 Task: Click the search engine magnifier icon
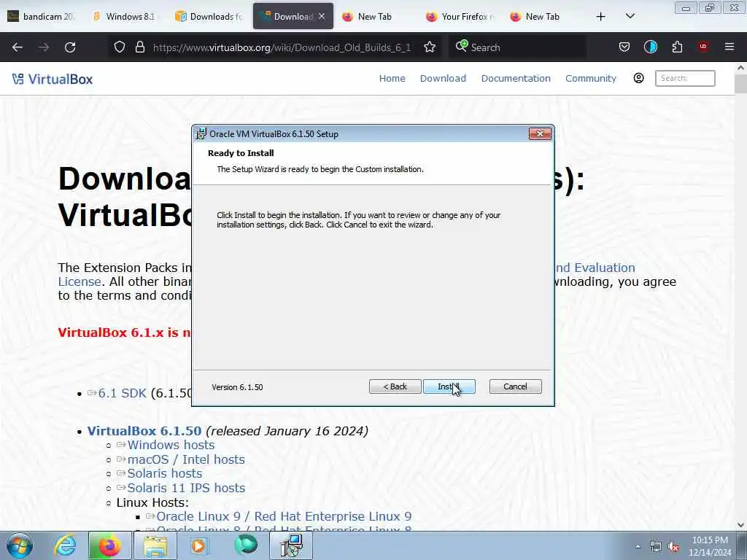[461, 46]
